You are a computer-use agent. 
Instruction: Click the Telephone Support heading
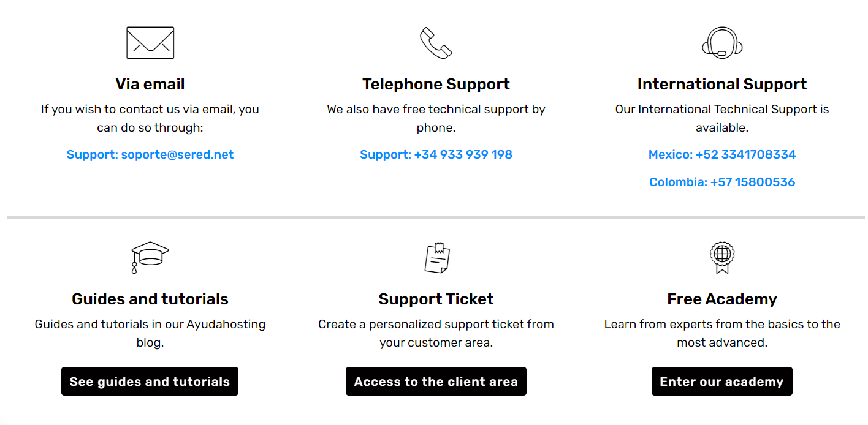(x=436, y=84)
